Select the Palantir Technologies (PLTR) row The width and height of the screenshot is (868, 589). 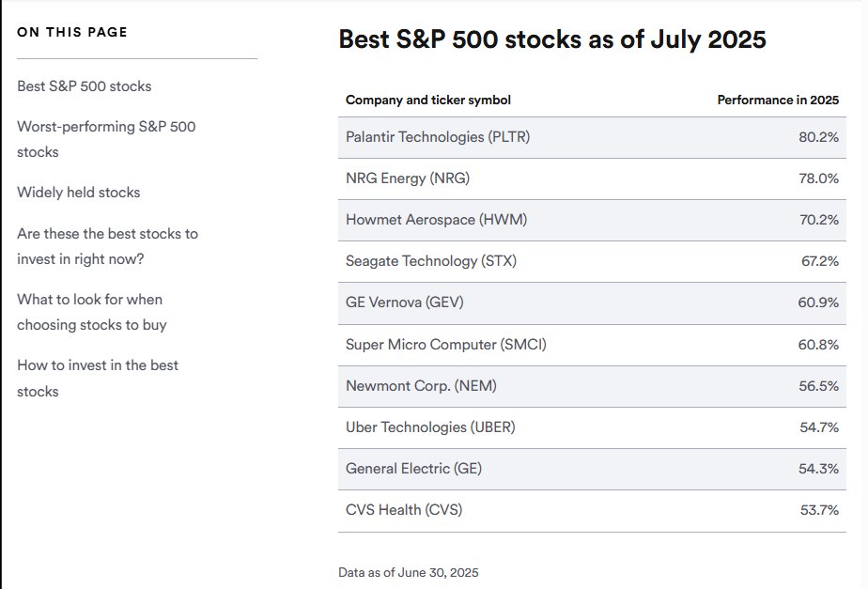point(592,137)
